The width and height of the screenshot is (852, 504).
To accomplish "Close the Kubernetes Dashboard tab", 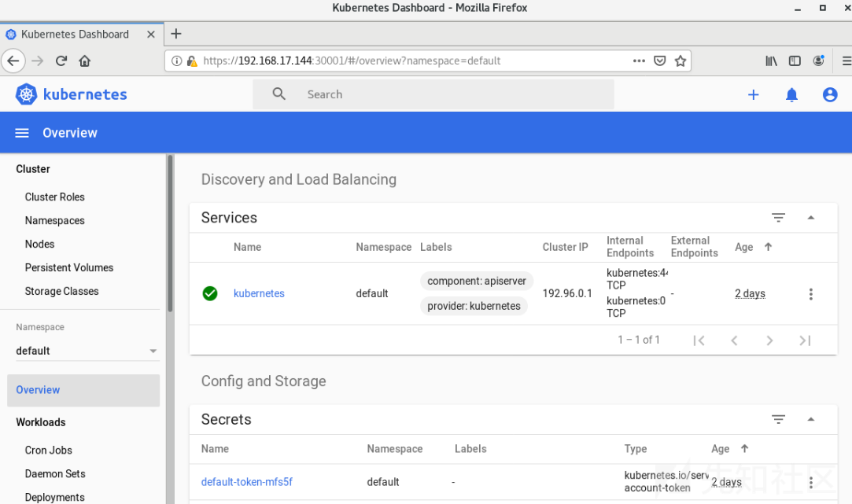I will [x=151, y=35].
